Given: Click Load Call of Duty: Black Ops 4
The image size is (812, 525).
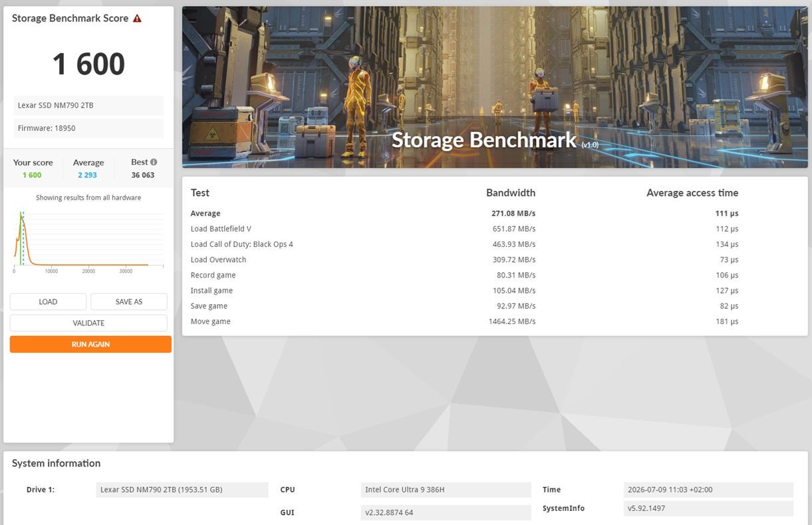Looking at the screenshot, I should (241, 244).
